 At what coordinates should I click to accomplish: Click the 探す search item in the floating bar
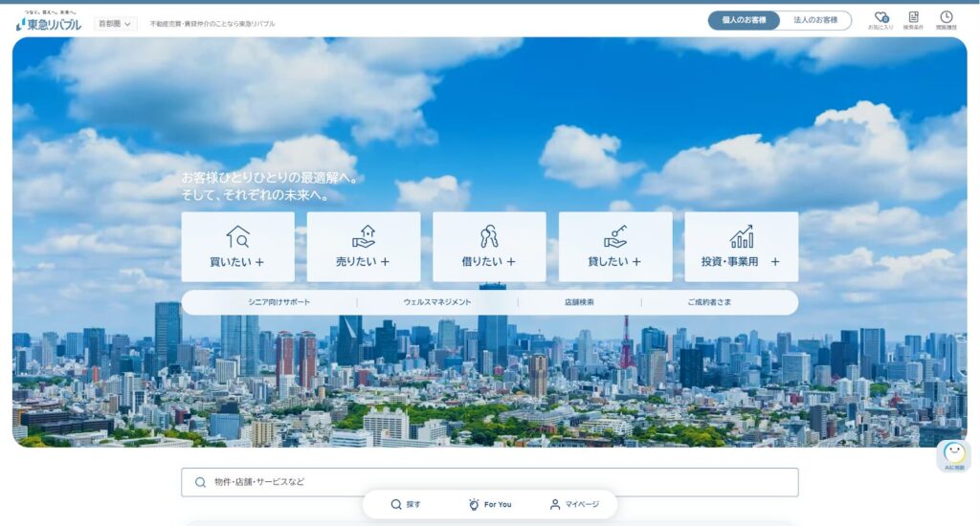[406, 504]
